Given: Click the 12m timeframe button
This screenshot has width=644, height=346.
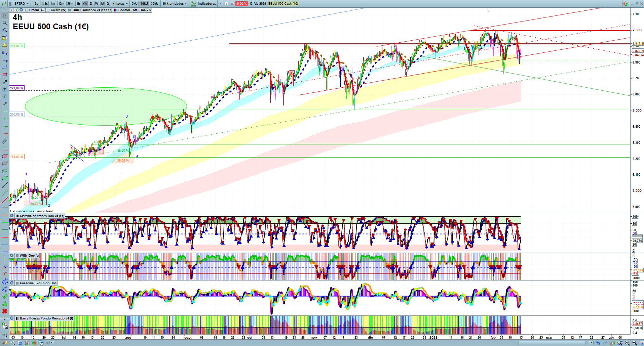Looking at the screenshot, I should tap(61, 4).
